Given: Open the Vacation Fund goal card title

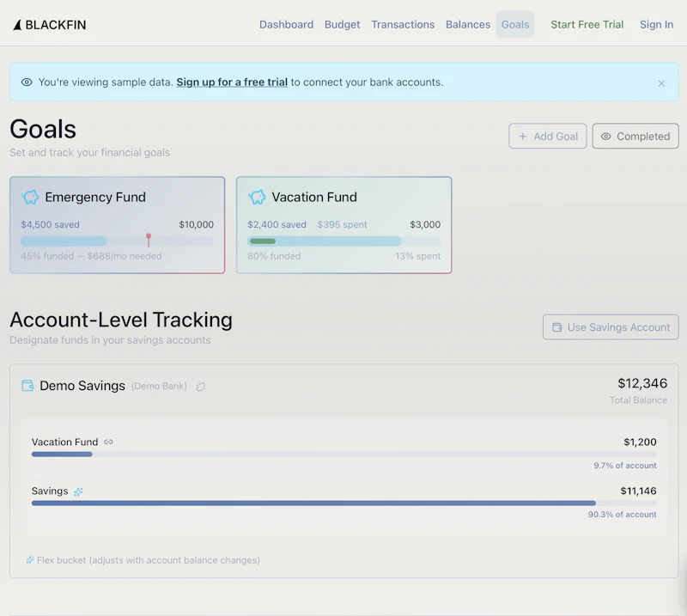Looking at the screenshot, I should 314,198.
